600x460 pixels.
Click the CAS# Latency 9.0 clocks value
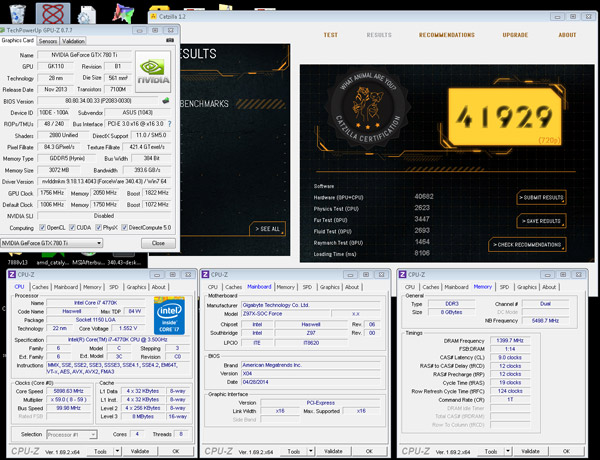[x=510, y=357]
